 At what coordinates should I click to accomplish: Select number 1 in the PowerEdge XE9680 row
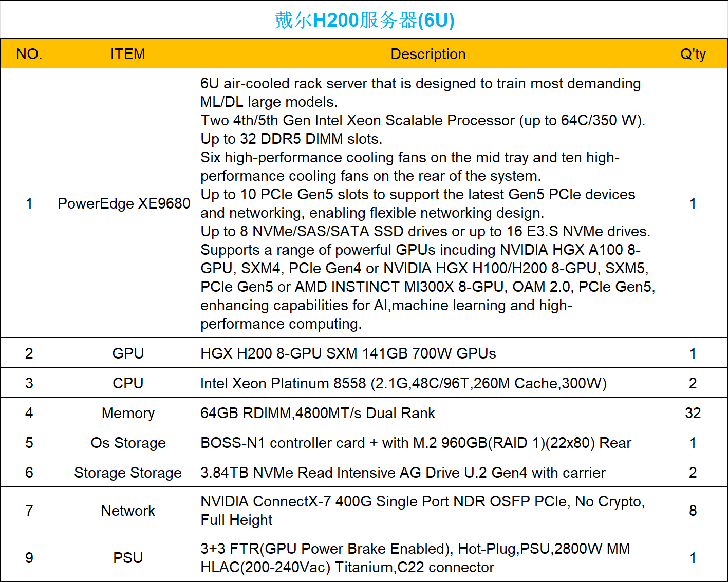[x=29, y=203]
